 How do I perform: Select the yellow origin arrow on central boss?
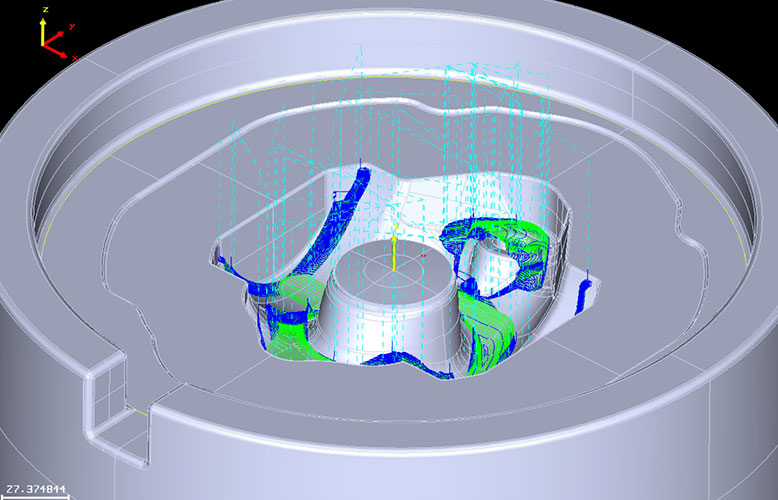pyautogui.click(x=394, y=253)
